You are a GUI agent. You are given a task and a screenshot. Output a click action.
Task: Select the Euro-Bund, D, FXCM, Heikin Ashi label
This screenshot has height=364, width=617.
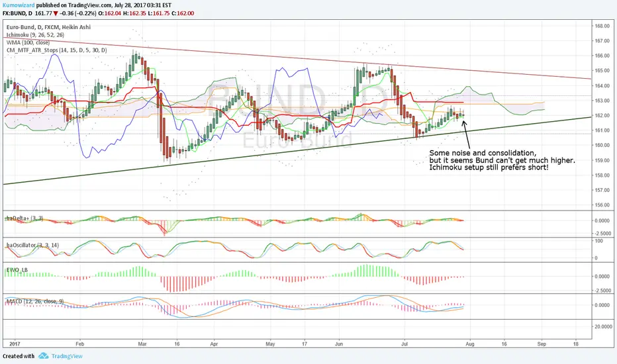click(x=48, y=27)
